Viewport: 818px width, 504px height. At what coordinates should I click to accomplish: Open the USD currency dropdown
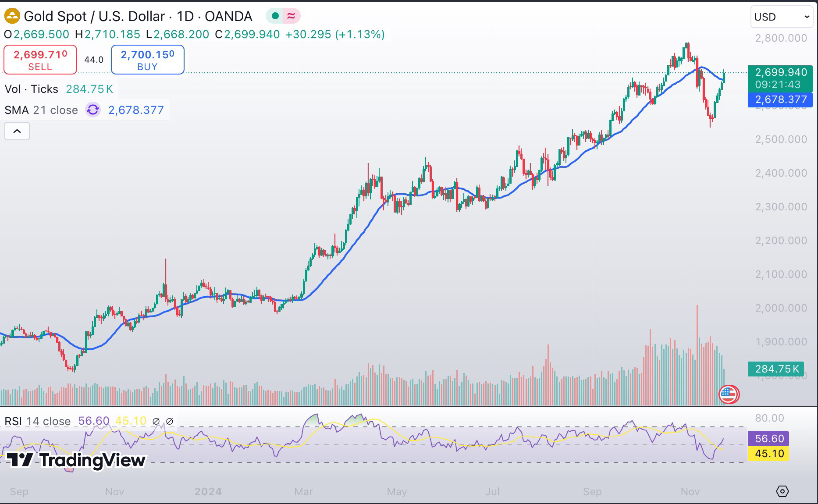(782, 17)
